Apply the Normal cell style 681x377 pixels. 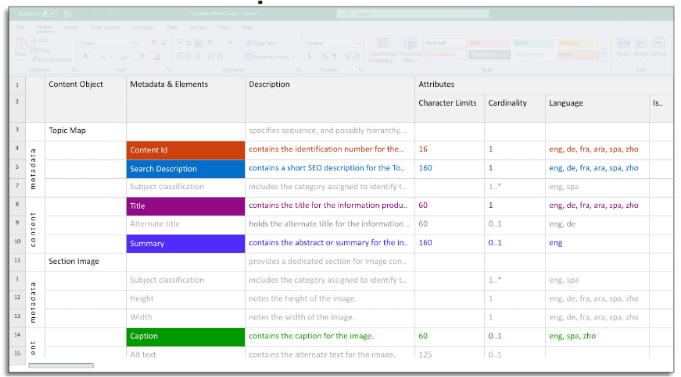pyautogui.click(x=445, y=43)
